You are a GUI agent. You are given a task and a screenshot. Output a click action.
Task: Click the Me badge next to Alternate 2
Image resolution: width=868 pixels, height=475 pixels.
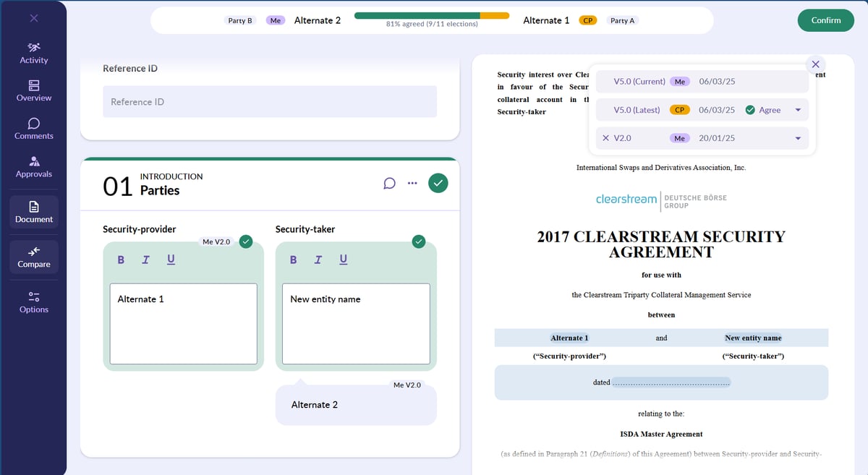tap(275, 20)
